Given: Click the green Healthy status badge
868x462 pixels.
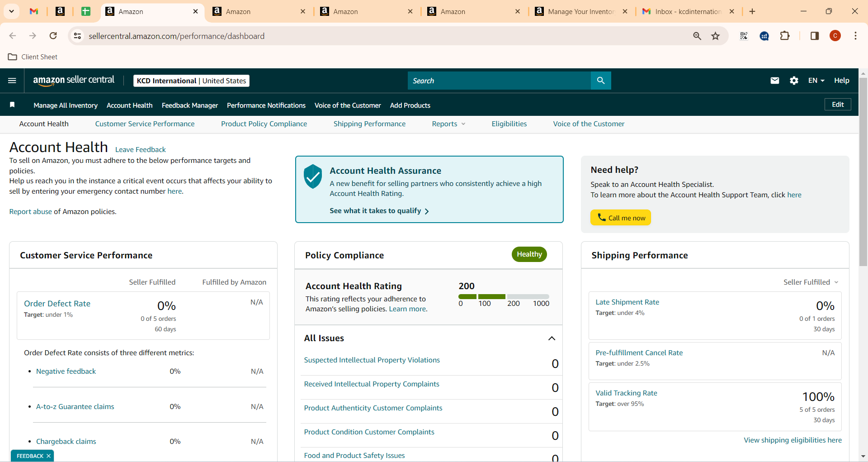Looking at the screenshot, I should click(529, 254).
